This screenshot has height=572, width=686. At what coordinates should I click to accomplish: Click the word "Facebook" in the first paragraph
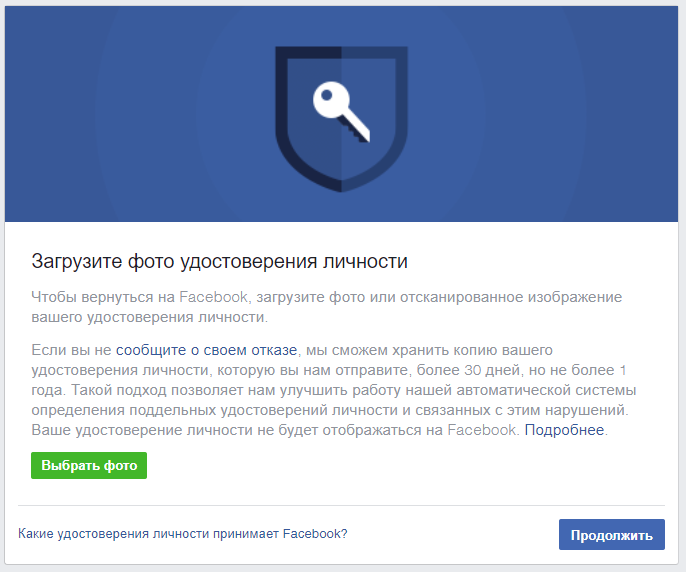(211, 297)
